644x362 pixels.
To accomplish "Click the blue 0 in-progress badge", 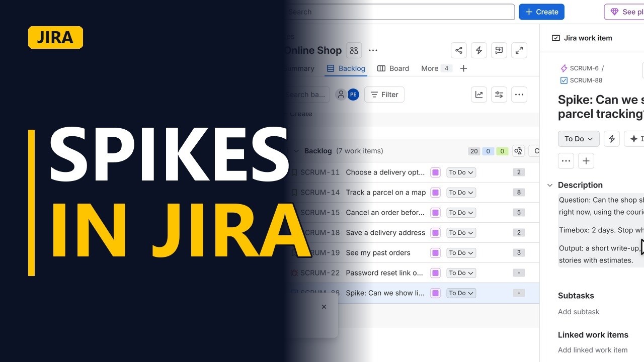I will (x=488, y=151).
